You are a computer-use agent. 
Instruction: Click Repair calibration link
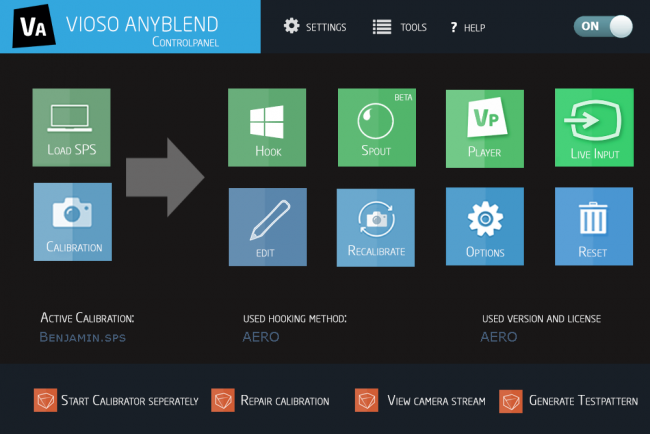coord(285,400)
